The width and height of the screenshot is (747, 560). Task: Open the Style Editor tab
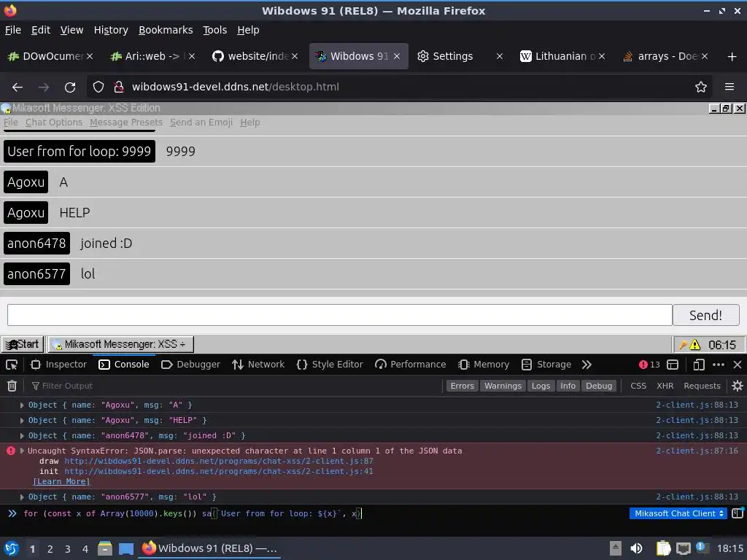tap(330, 365)
